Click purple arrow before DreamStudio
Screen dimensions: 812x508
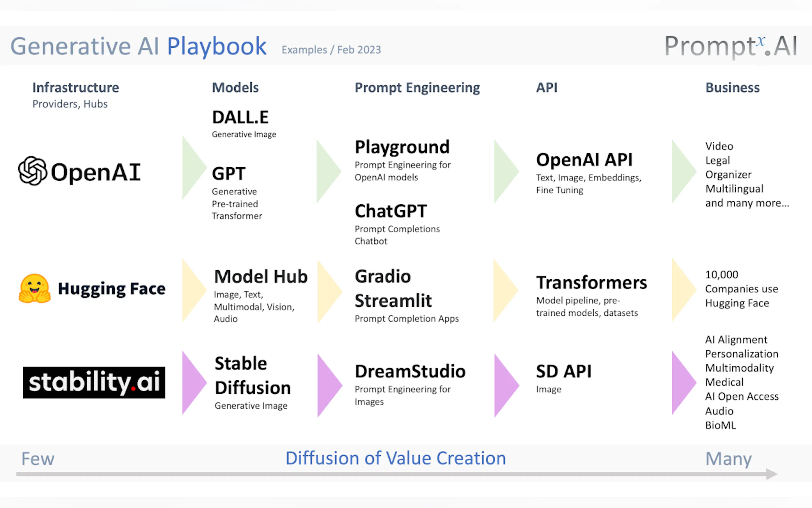point(327,385)
